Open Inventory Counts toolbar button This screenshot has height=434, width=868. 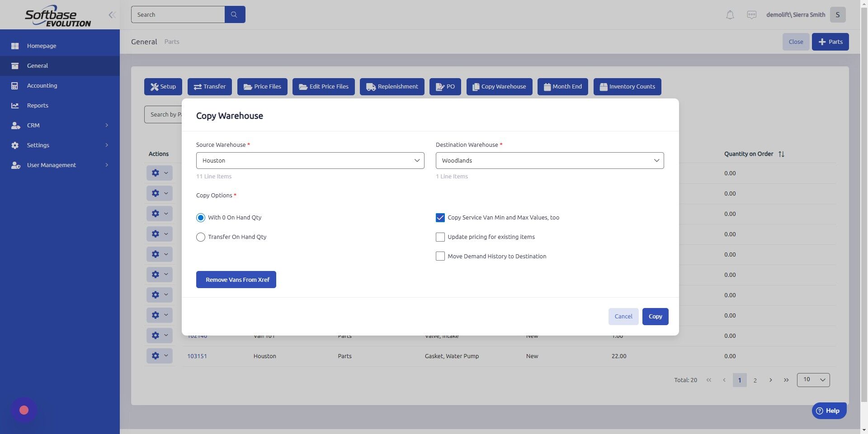pos(627,87)
